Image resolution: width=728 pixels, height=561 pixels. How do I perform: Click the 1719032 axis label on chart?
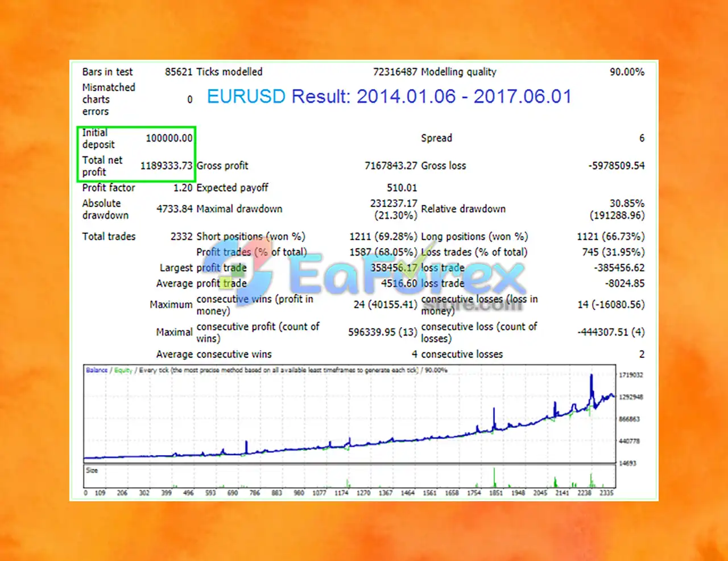click(x=631, y=375)
